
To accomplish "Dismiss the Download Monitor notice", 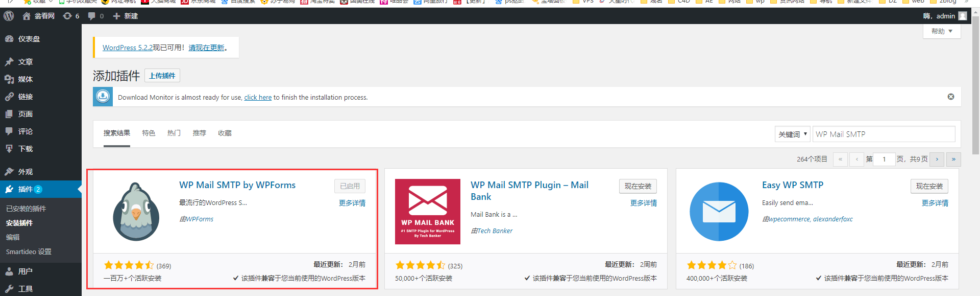I will tap(951, 97).
